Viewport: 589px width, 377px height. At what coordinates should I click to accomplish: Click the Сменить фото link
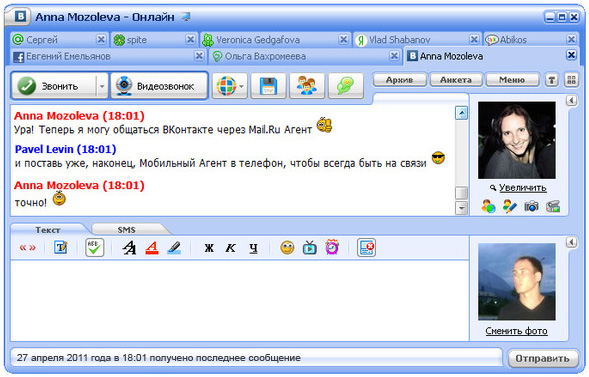point(516,331)
